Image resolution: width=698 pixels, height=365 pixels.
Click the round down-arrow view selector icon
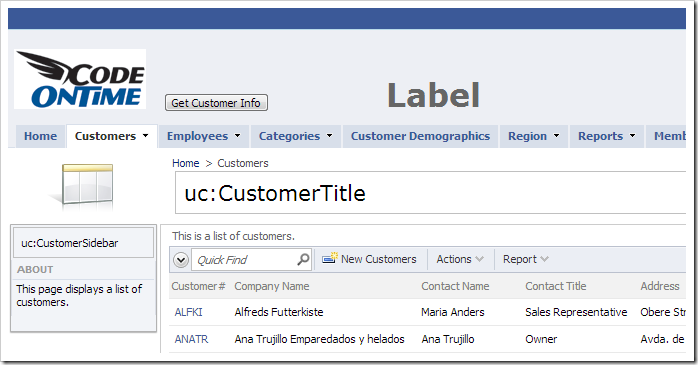pyautogui.click(x=181, y=260)
